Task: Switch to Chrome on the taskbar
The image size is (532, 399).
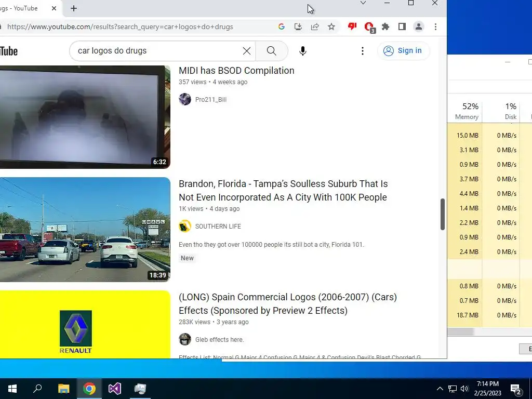Action: [x=89, y=389]
